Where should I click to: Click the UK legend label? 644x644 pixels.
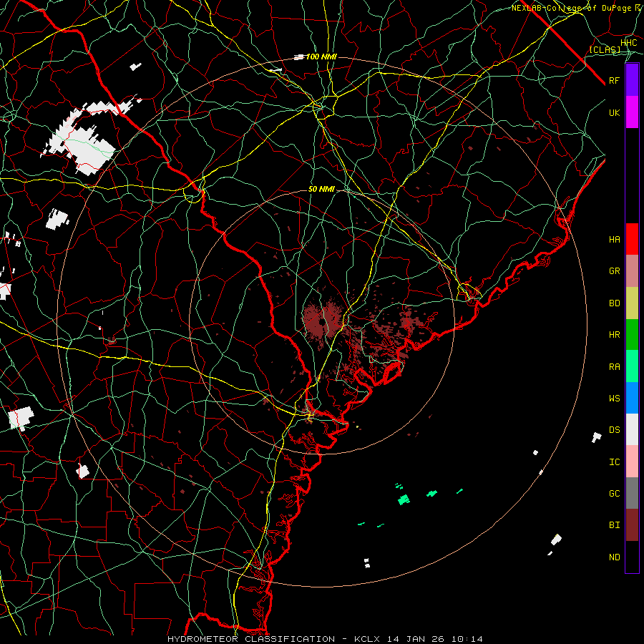pos(615,112)
